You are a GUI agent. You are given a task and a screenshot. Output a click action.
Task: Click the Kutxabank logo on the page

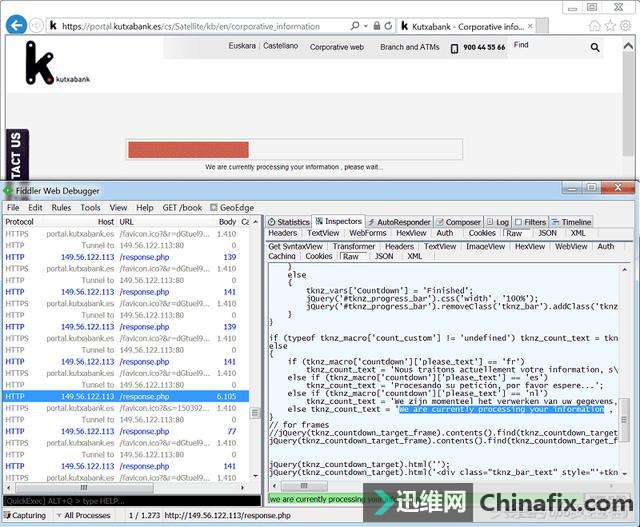[57, 63]
